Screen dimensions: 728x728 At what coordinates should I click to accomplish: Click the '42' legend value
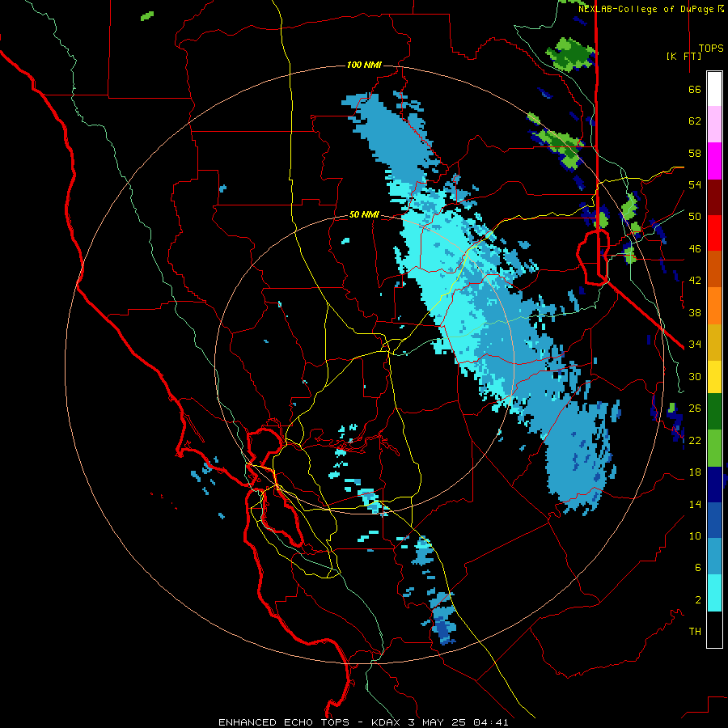[695, 281]
